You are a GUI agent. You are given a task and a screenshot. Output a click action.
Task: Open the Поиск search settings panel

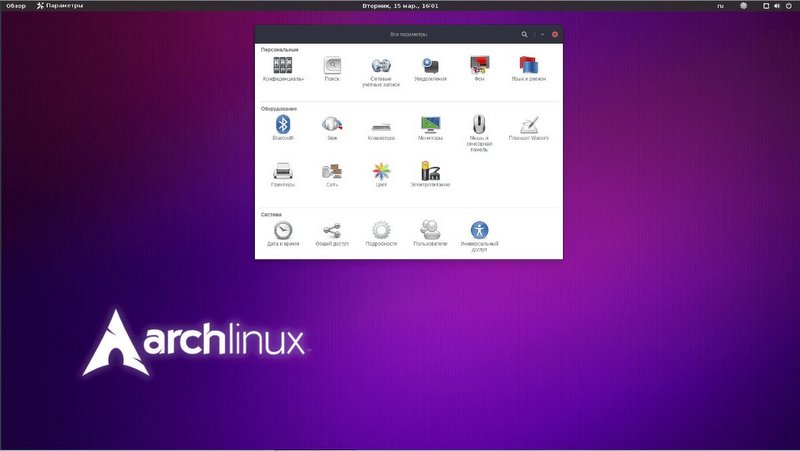332,69
